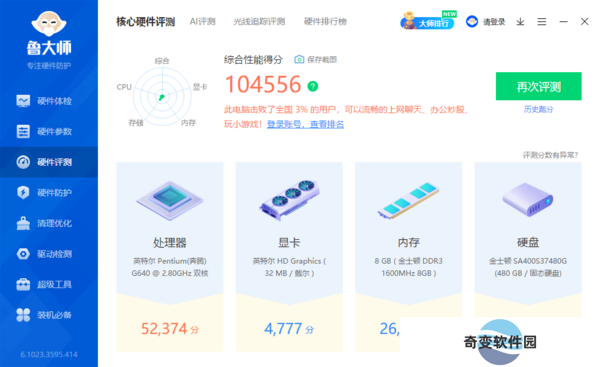This screenshot has height=367, width=600.
Task: Click the 综合性能得分 heading
Action: tap(253, 60)
